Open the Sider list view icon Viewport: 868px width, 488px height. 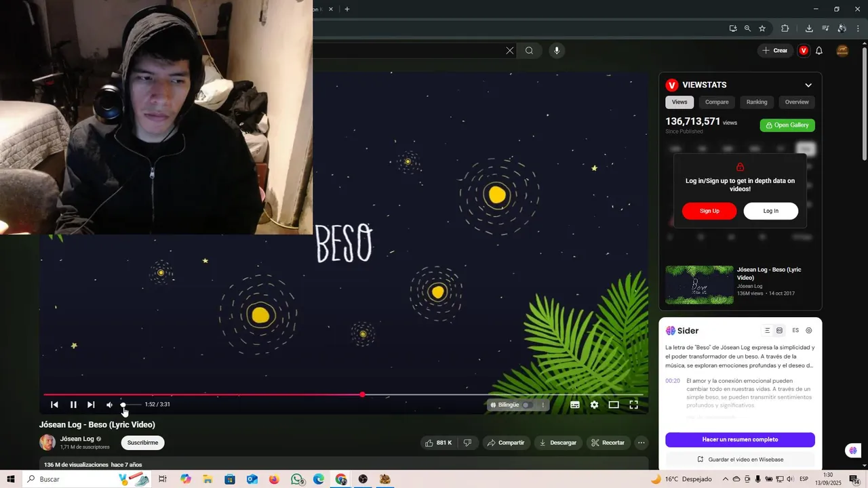tap(768, 331)
